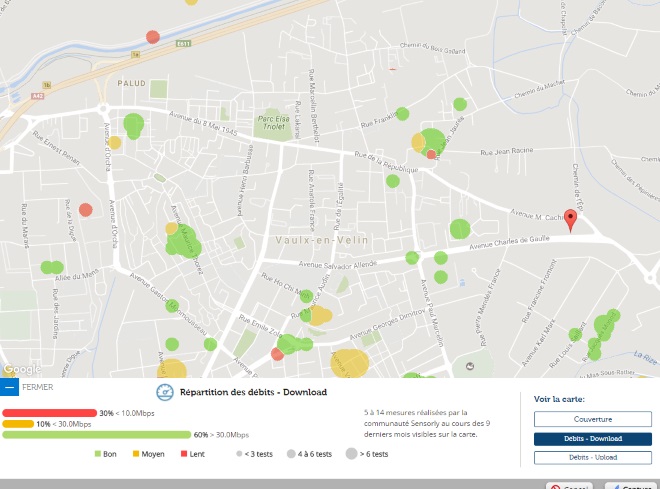The width and height of the screenshot is (660, 489).
Task: Click the orange 10% speed bar
Action: tap(18, 424)
